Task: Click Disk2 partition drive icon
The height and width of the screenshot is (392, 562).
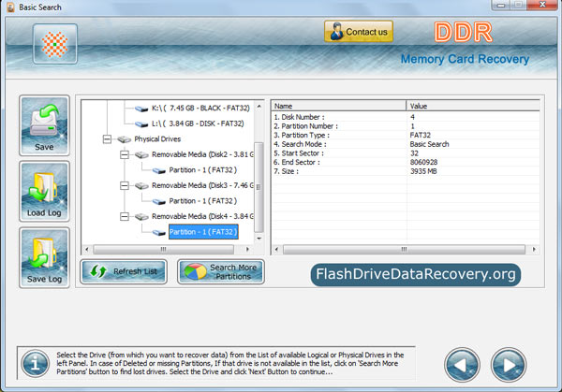Action: coord(159,171)
